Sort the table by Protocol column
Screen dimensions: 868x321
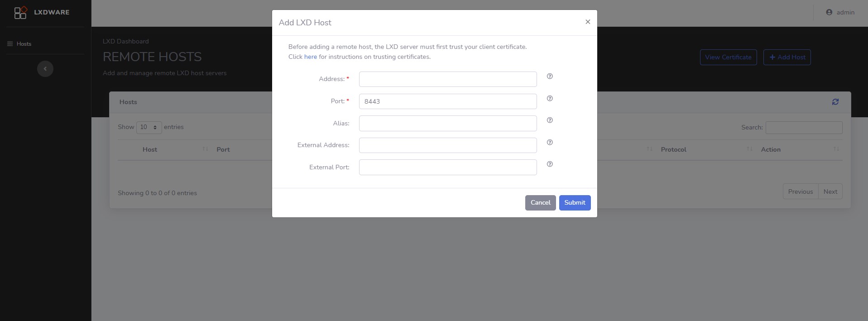673,149
